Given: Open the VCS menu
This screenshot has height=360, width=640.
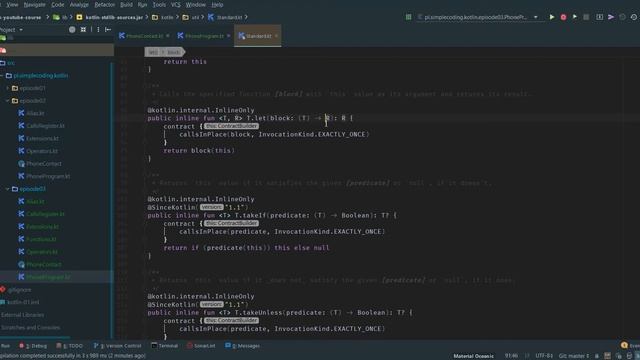Looking at the screenshot, I should pyautogui.click(x=176, y=4).
